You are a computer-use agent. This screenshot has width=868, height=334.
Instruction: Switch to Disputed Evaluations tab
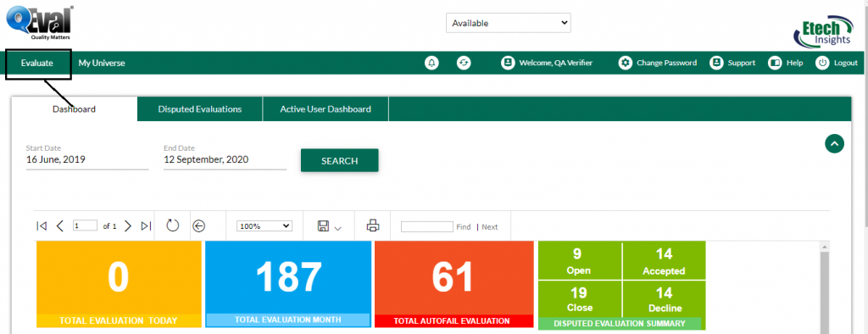tap(200, 109)
